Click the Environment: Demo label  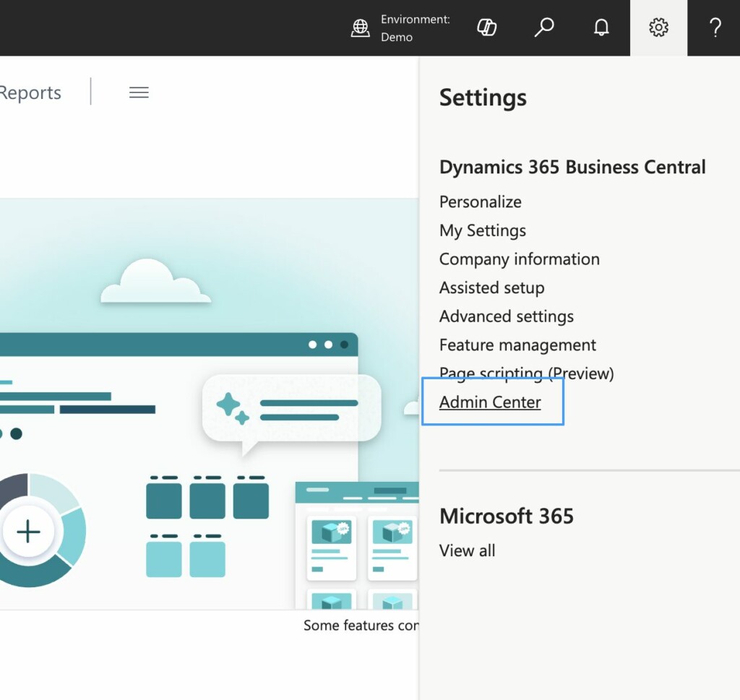click(415, 28)
